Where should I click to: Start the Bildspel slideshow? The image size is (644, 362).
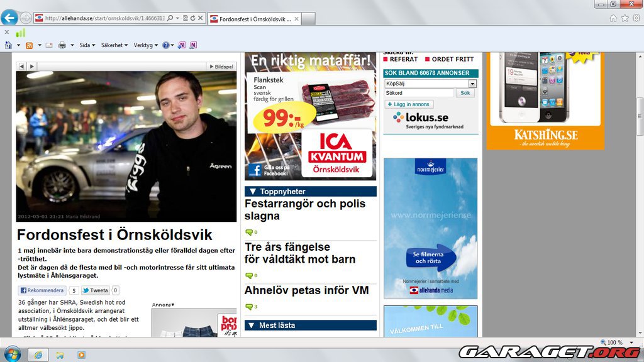[x=221, y=67]
